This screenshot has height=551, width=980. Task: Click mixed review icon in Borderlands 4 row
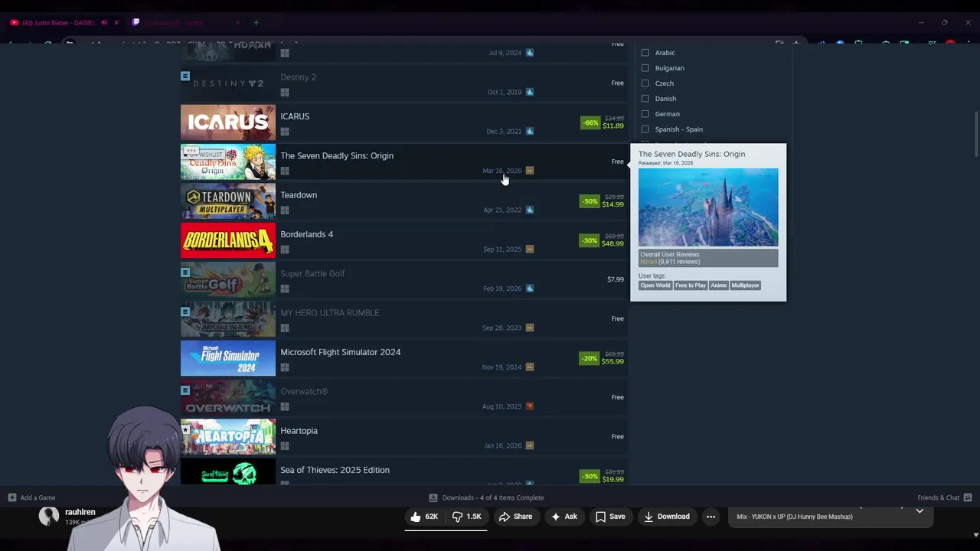530,249
